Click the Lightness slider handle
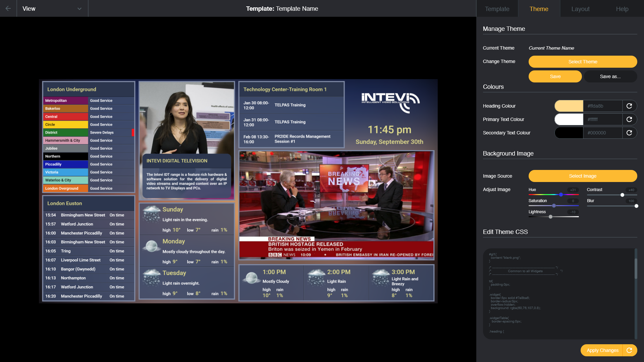Viewport: 644px width, 362px height. pos(550,217)
